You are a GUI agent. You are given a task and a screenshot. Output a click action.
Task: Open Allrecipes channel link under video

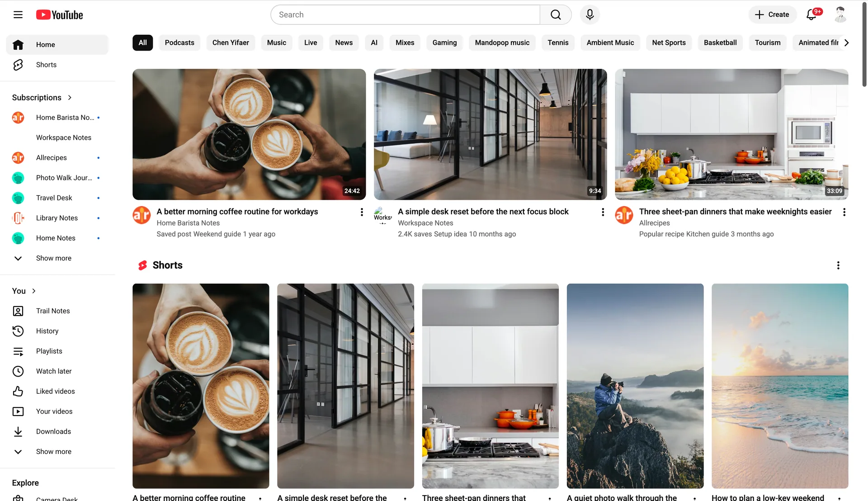tap(654, 223)
